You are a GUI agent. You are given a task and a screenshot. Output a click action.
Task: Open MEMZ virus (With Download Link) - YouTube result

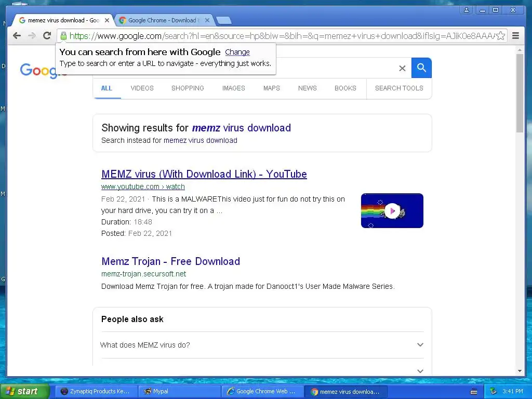204,174
